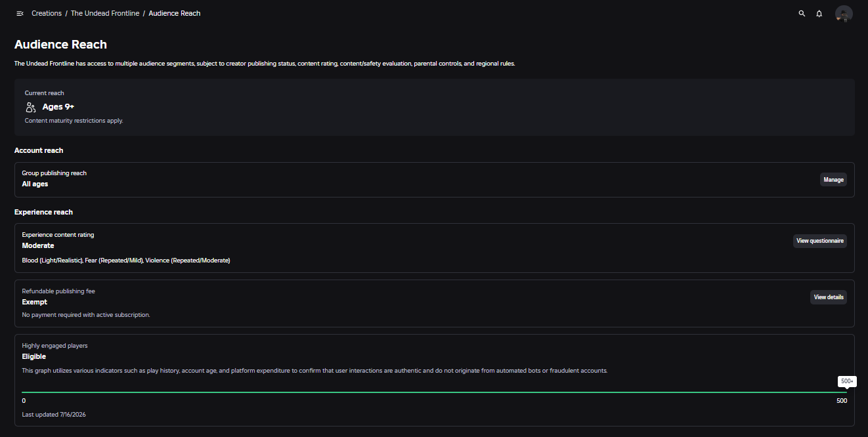Manage group publishing reach
This screenshot has height=437, width=868.
tap(833, 180)
